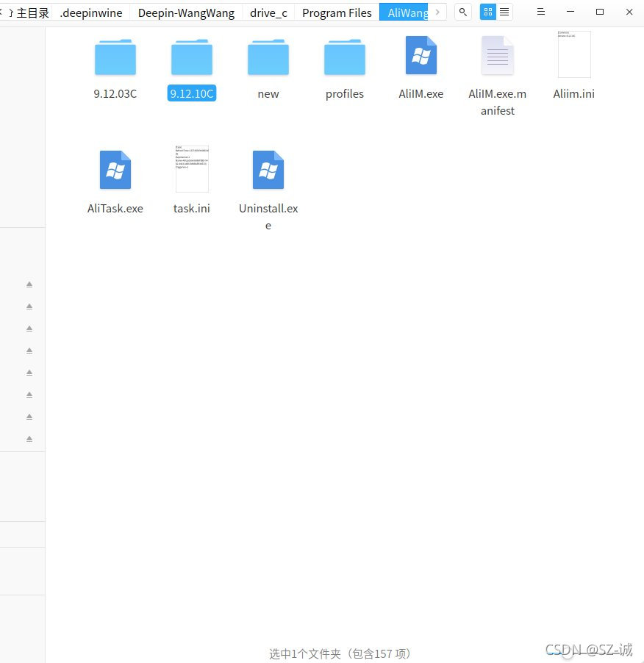Go to drive_c in breadcrumb

(x=268, y=12)
